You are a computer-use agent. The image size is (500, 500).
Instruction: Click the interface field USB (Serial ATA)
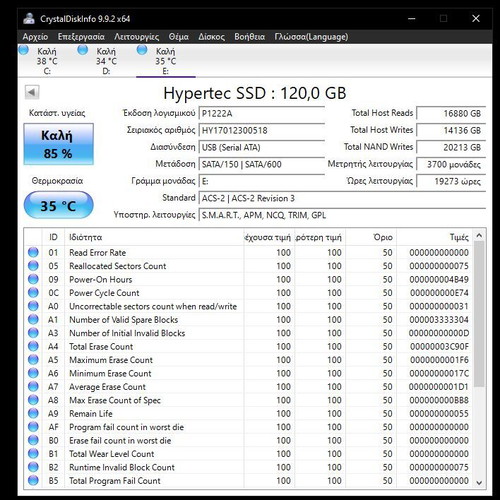262,147
